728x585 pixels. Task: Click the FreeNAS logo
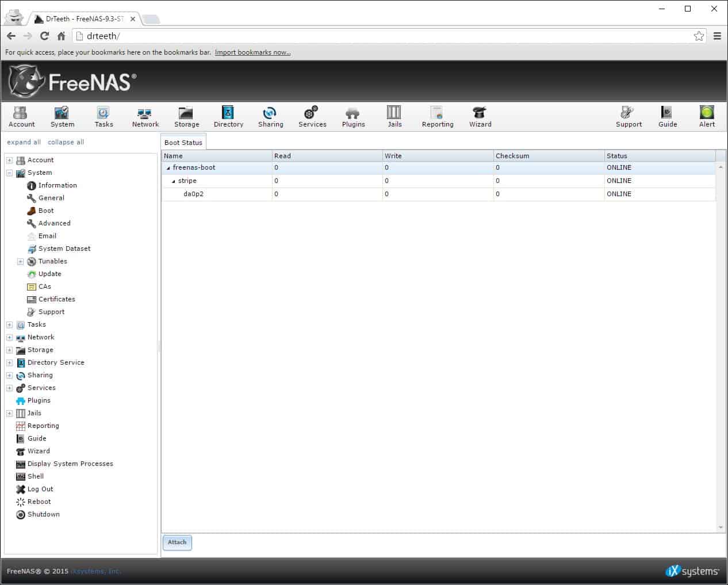[x=72, y=82]
